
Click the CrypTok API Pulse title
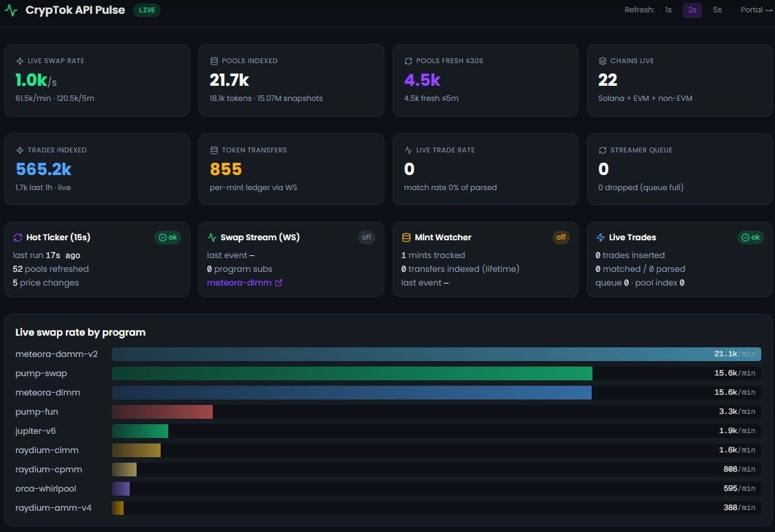pyautogui.click(x=75, y=10)
